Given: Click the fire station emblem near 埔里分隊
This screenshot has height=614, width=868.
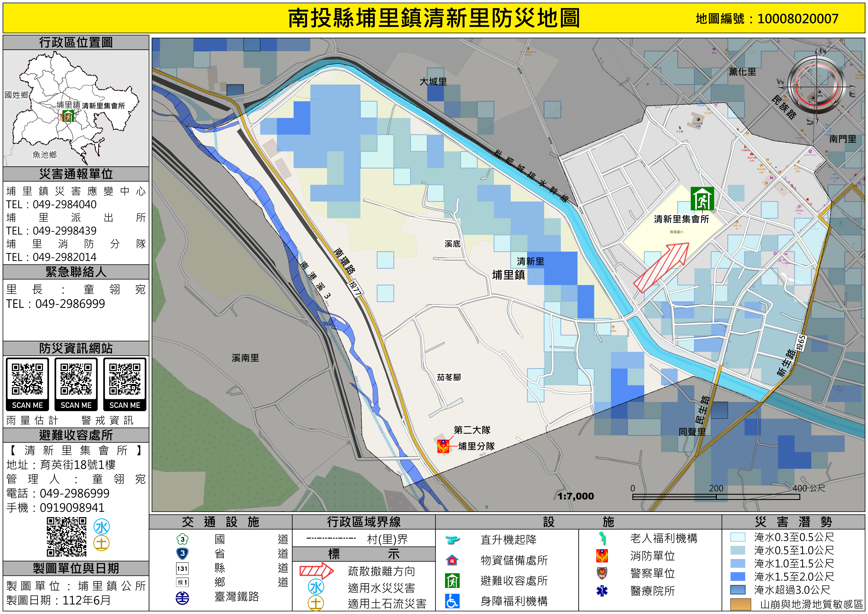Looking at the screenshot, I should (443, 446).
